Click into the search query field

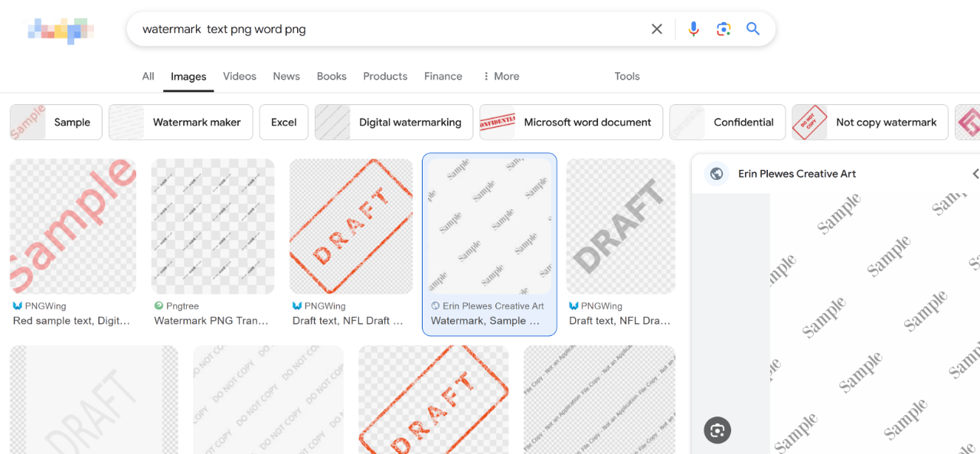click(x=390, y=29)
